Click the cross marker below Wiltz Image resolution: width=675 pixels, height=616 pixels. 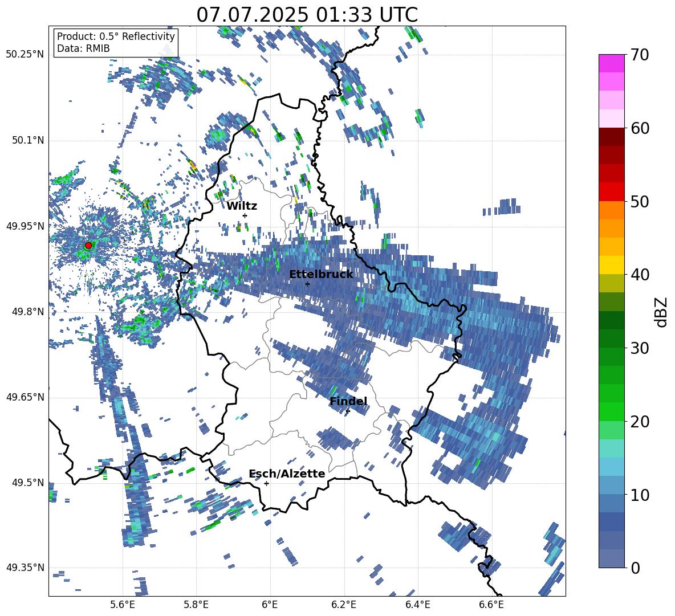coord(245,215)
